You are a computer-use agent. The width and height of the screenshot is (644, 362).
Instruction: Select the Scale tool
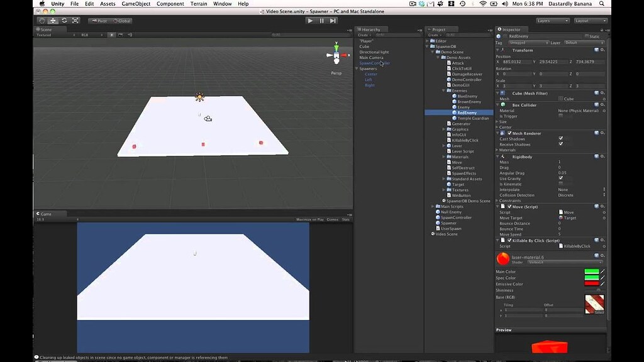pos(75,20)
